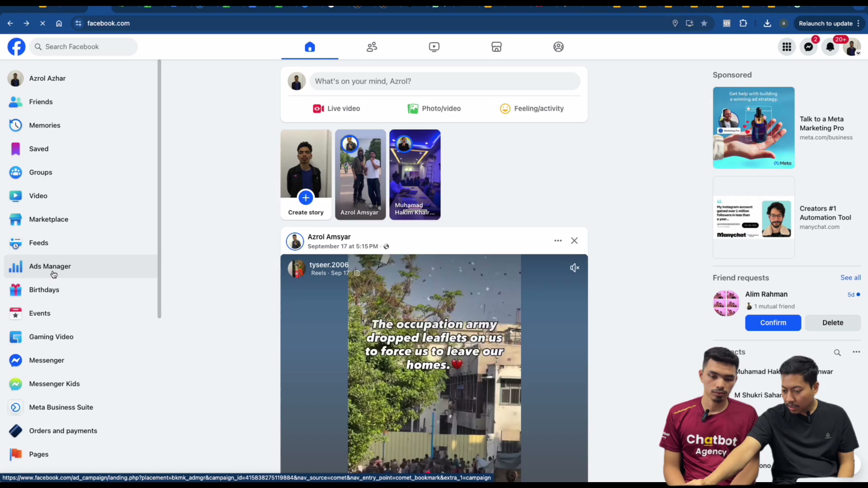Open Azrol Azhar profile in sidebar
Viewport: 868px width, 488px height.
tap(80, 78)
